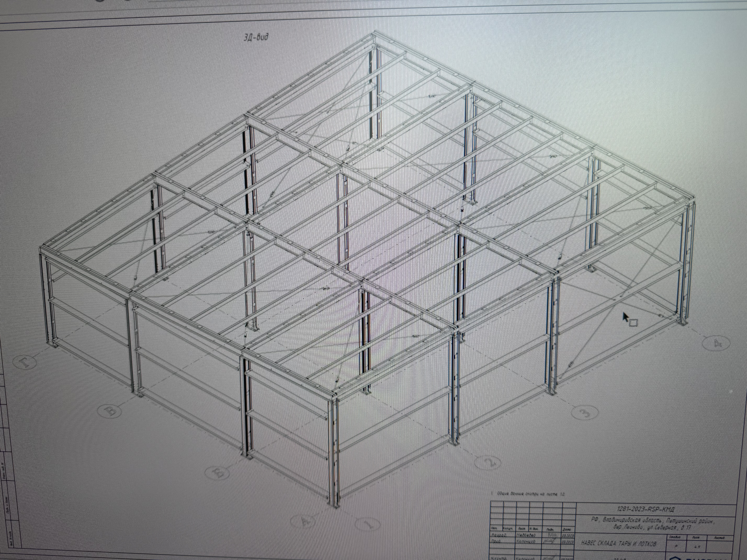Click the Стадия header cell in title block
Screen dimensions: 747x560
click(x=675, y=537)
